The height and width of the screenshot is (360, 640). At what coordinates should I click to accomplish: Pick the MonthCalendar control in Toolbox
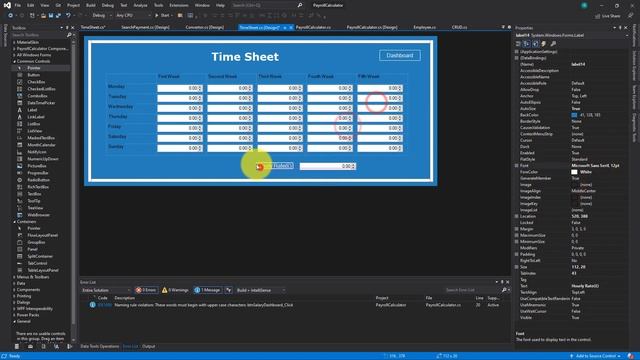click(x=41, y=145)
